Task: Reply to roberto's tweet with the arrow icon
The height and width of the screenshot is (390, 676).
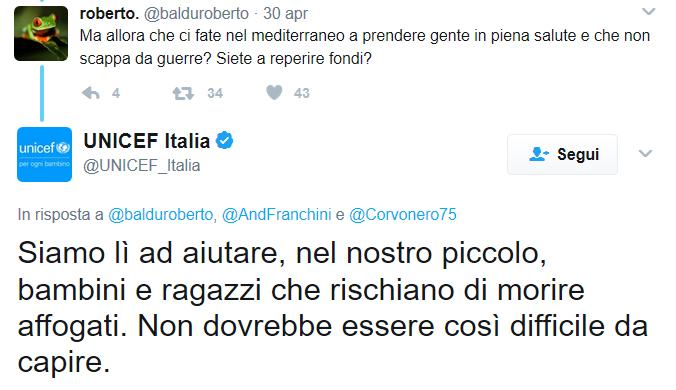Action: (91, 93)
